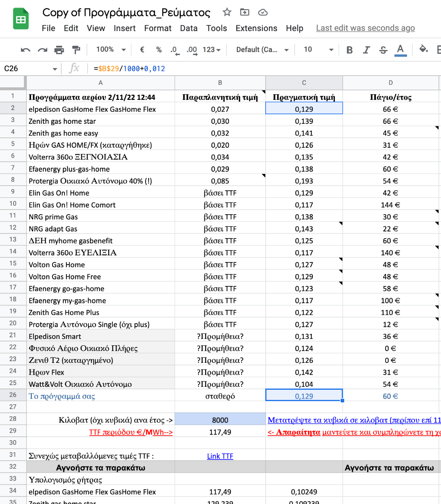Open the Extensions menu
Image resolution: width=441 pixels, height=504 pixels.
pyautogui.click(x=256, y=28)
